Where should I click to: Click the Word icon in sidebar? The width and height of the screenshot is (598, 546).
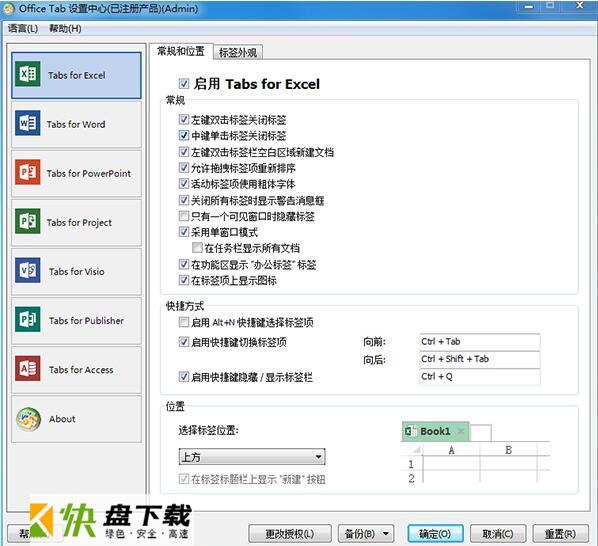click(27, 123)
